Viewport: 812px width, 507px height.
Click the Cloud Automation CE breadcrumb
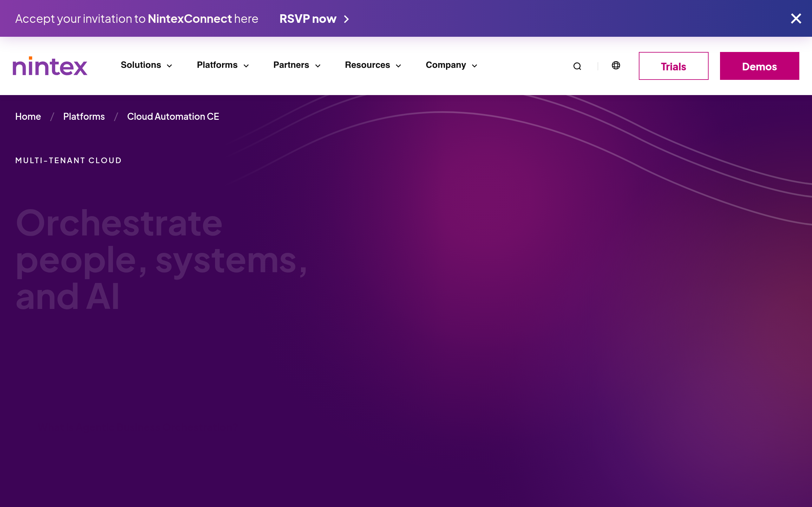[x=173, y=116]
